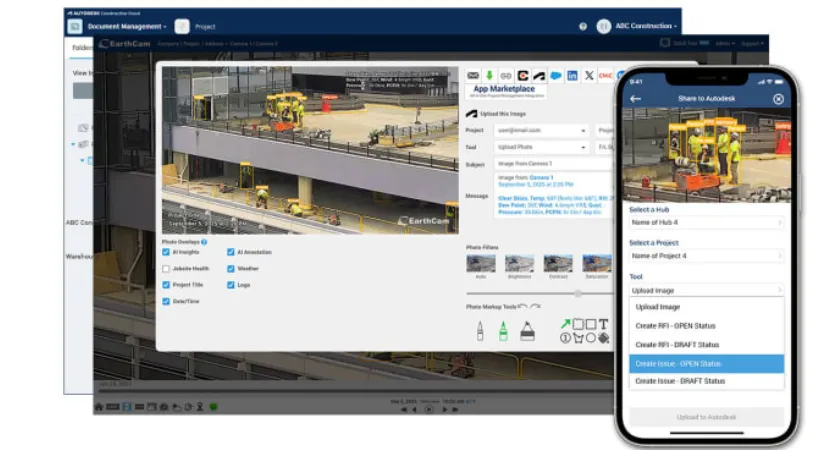This screenshot has height=450, width=840.
Task: Open the Support dropdown in EarthCam header
Action: 752,43
